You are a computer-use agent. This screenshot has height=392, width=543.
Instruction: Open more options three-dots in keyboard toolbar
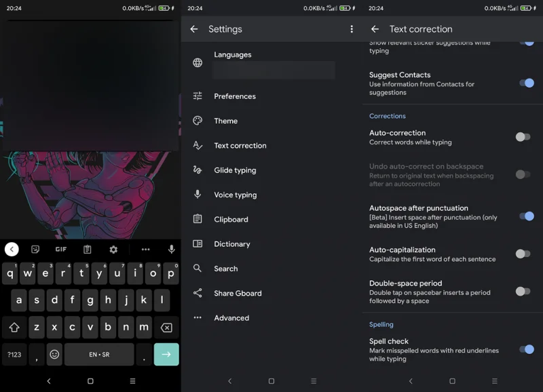[x=145, y=249]
